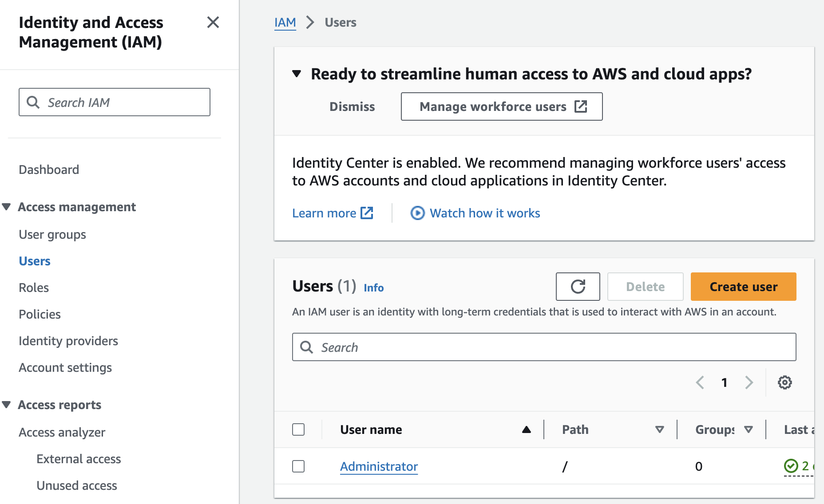Screen dimensions: 824x504
Task: Click the Info link beside Users
Action: click(x=373, y=287)
